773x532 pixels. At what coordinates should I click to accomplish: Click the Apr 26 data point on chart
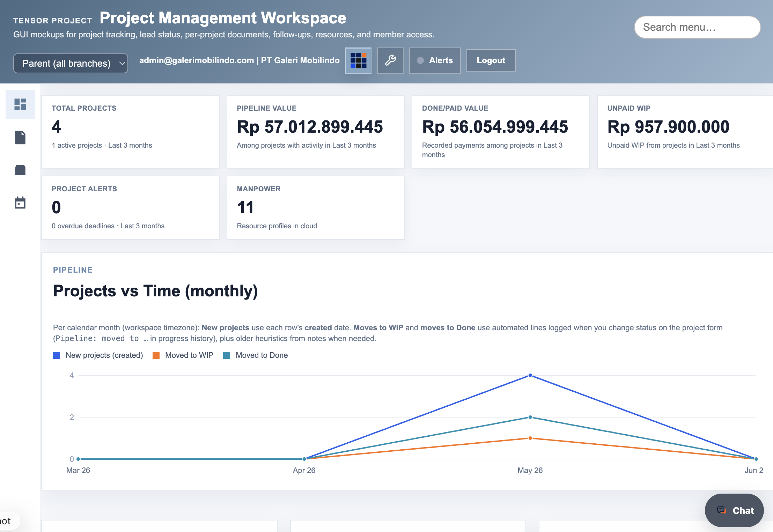click(304, 459)
